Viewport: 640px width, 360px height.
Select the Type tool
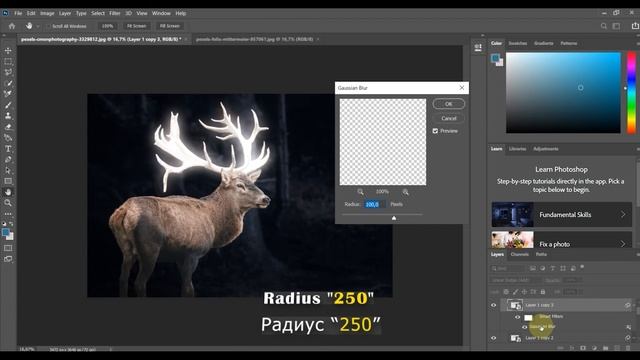8,149
